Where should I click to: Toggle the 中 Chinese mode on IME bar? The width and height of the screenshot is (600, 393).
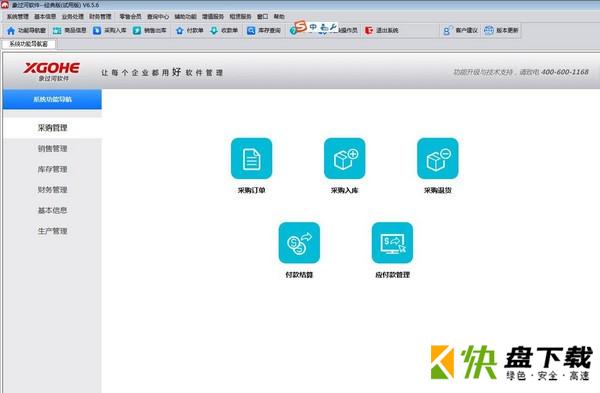[313, 27]
